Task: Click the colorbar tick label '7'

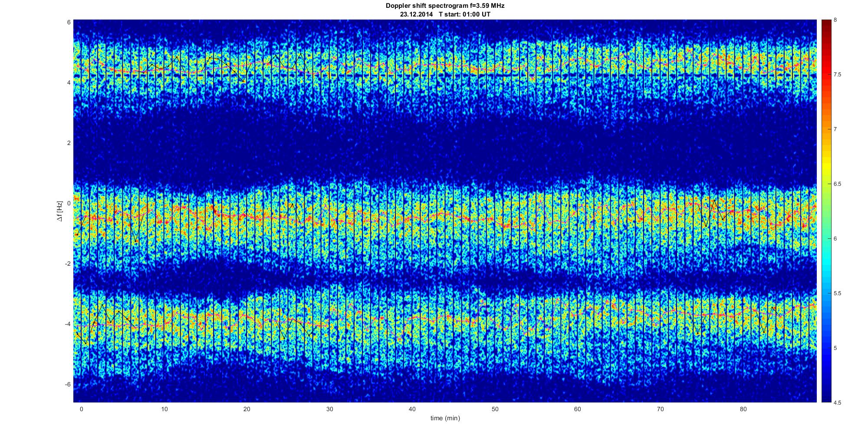Action: click(x=835, y=129)
